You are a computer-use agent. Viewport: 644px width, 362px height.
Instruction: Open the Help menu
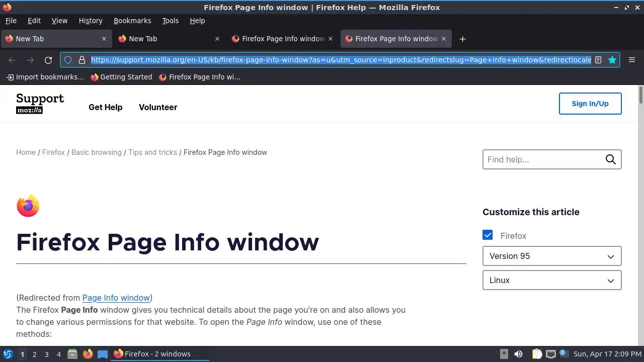197,21
